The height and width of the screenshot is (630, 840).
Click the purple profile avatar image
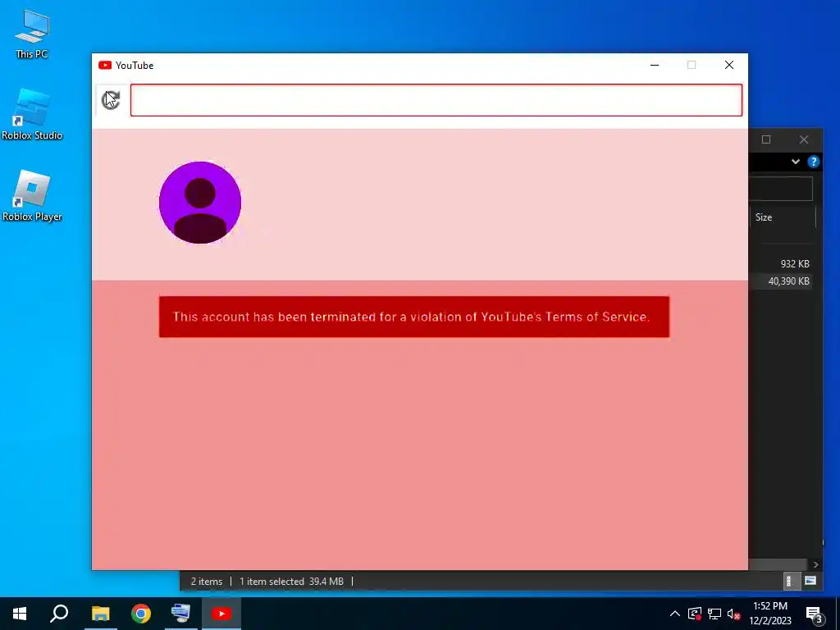pos(200,203)
